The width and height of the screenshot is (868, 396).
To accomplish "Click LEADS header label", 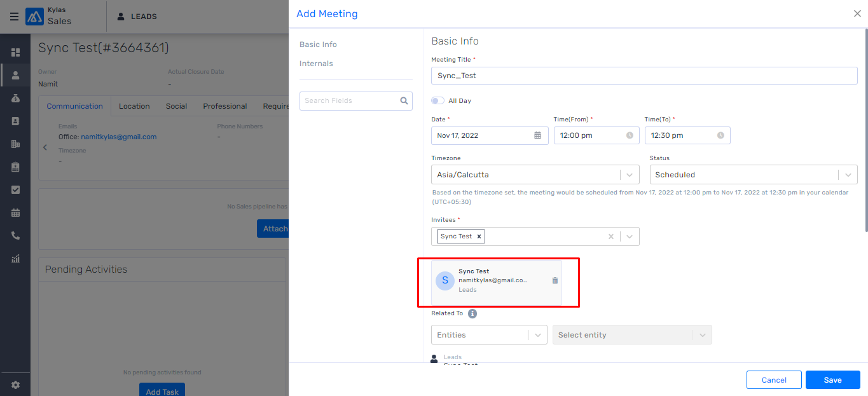I will [144, 17].
